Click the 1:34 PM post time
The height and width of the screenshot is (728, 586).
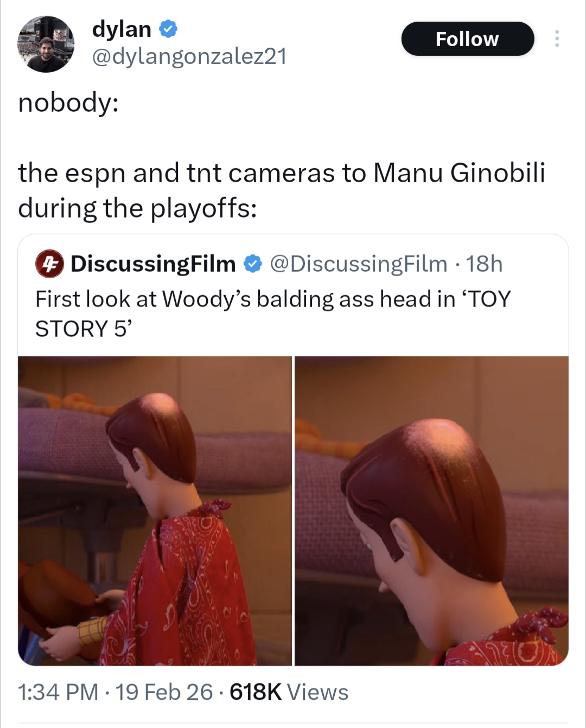tap(58, 692)
